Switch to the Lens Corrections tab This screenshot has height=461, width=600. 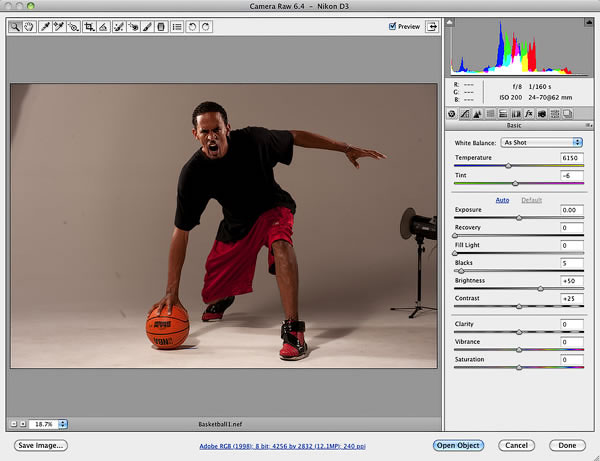pyautogui.click(x=515, y=114)
